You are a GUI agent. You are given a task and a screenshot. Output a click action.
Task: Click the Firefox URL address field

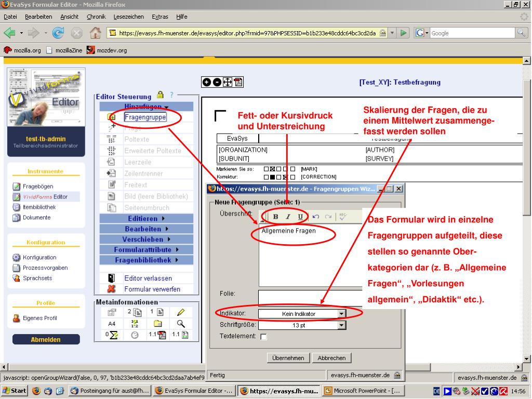(247, 33)
